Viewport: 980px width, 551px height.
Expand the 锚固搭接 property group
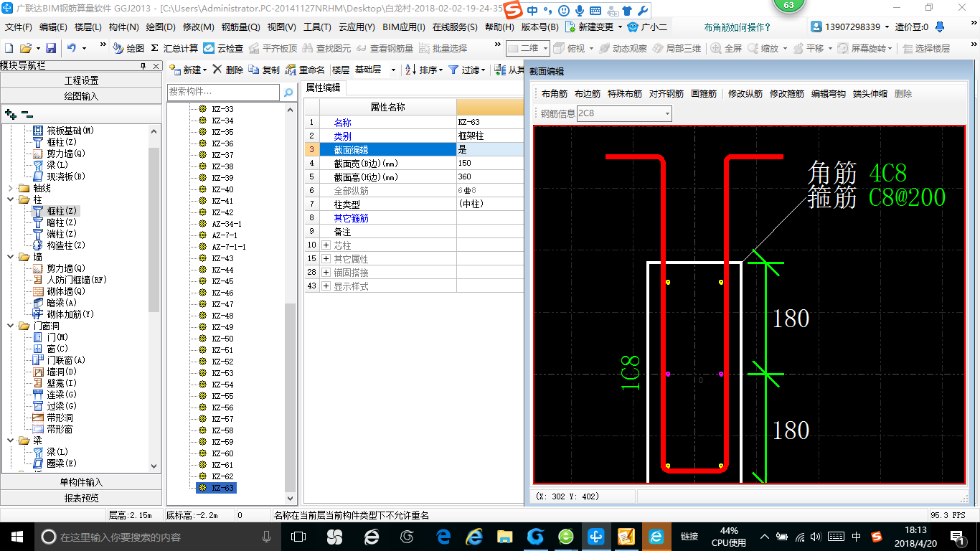tap(326, 273)
